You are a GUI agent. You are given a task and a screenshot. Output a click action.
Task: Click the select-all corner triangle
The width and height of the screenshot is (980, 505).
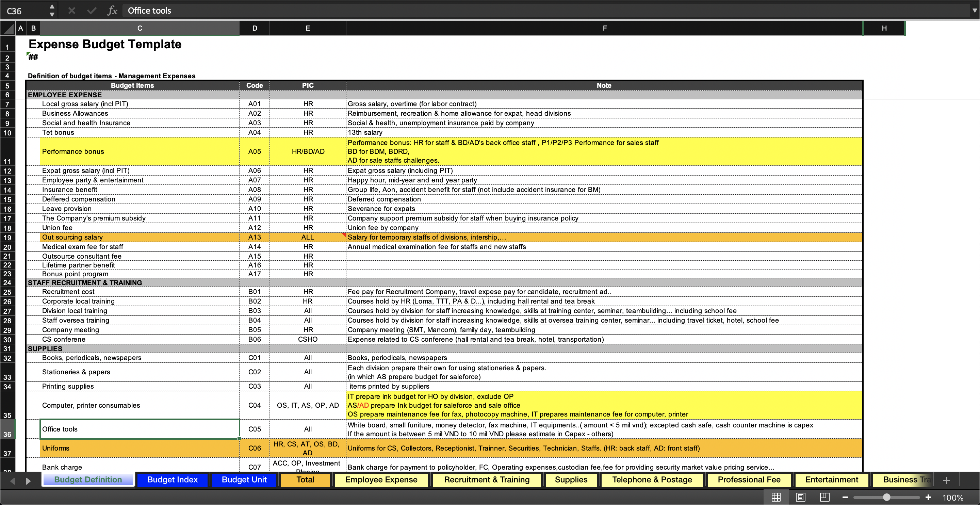tap(7, 29)
